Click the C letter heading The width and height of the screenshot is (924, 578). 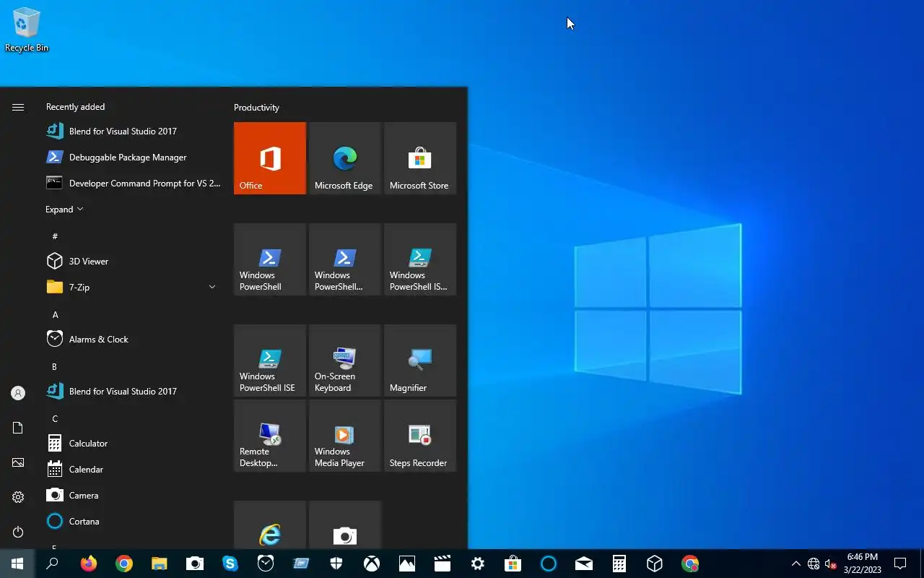55,418
